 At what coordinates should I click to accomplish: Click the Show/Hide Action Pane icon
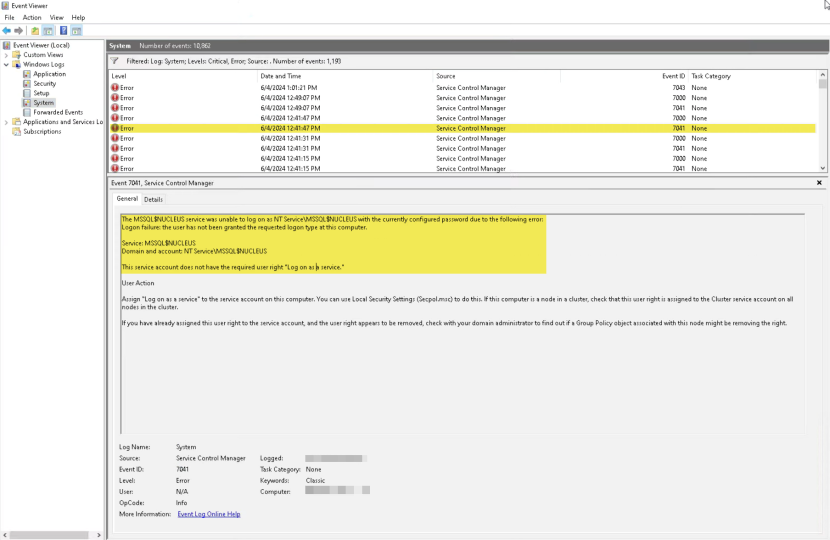[78, 31]
